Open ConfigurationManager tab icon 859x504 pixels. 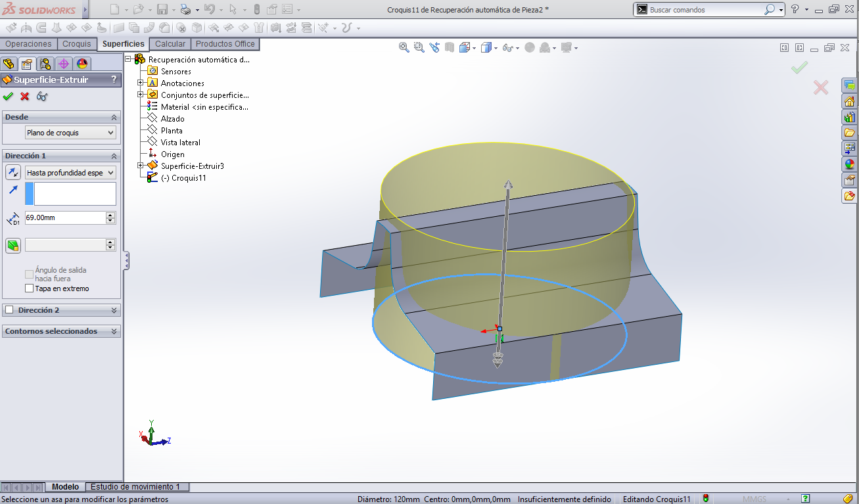point(45,64)
